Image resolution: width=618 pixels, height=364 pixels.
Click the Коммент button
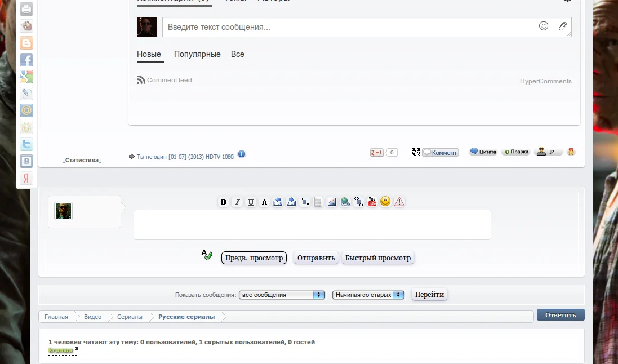coord(440,153)
